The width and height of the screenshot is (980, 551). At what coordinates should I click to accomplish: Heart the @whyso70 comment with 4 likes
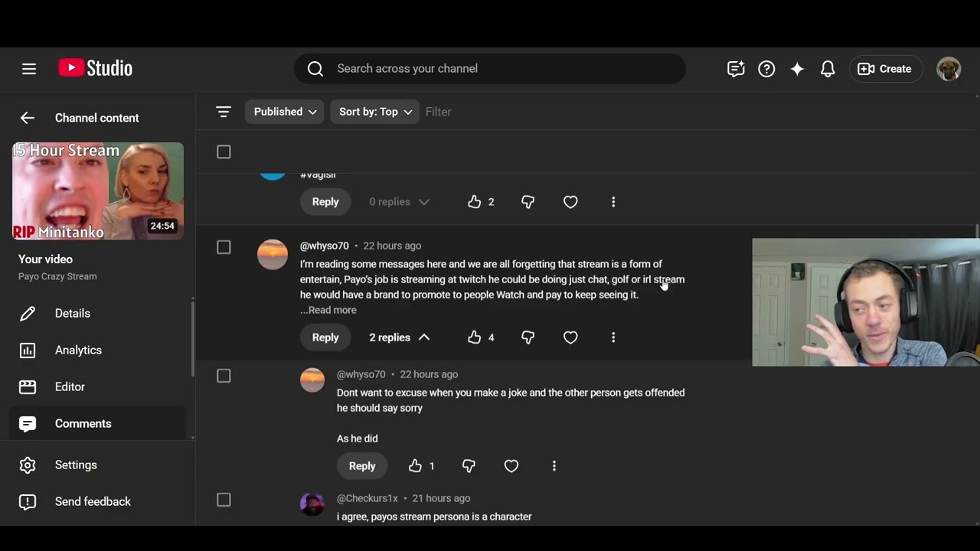pyautogui.click(x=570, y=337)
